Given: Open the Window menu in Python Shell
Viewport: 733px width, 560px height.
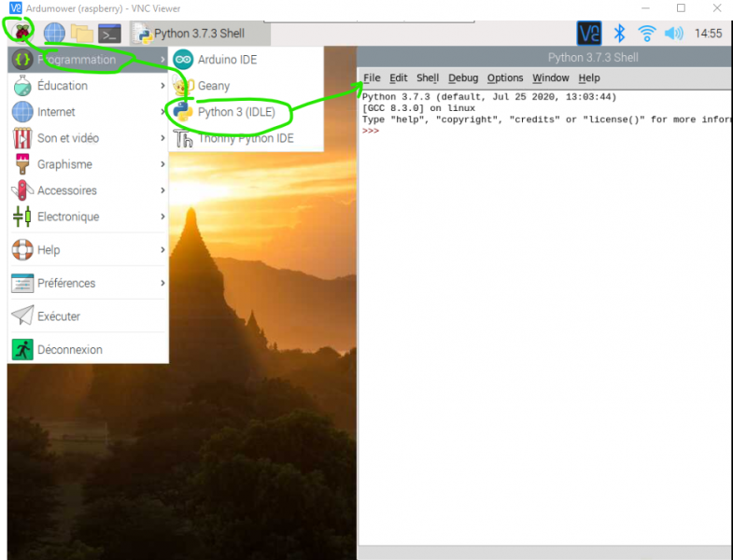Looking at the screenshot, I should (x=551, y=77).
